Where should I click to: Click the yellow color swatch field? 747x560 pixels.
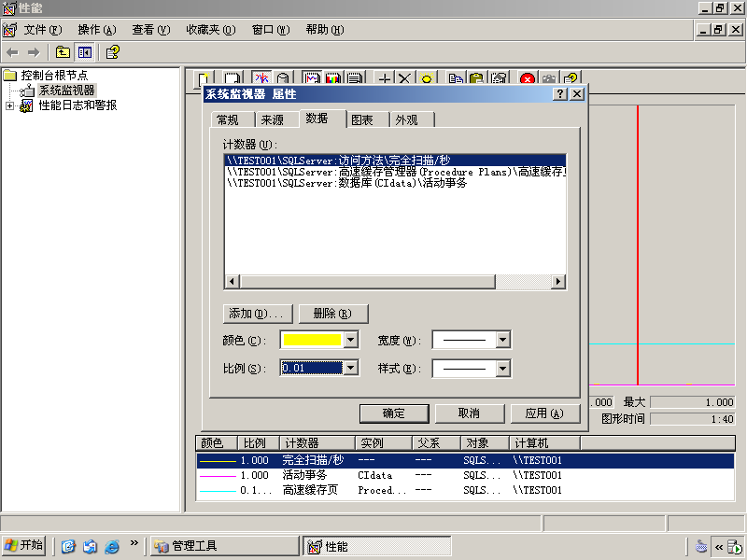(312, 340)
